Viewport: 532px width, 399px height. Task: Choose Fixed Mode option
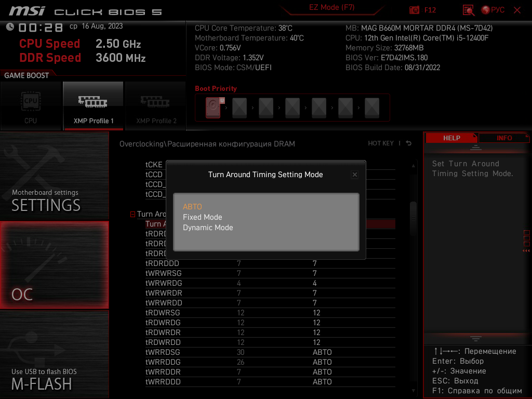203,217
